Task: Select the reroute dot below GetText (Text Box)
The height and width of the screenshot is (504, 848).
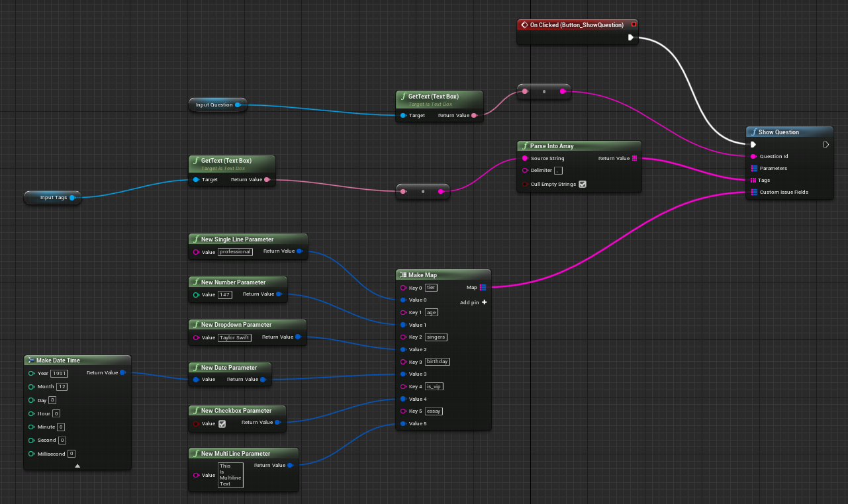Action: pyautogui.click(x=422, y=191)
